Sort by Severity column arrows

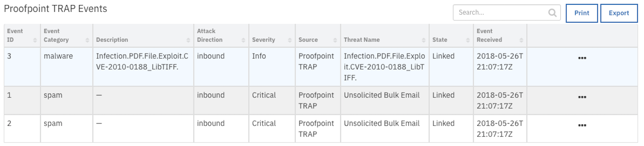tap(290, 40)
